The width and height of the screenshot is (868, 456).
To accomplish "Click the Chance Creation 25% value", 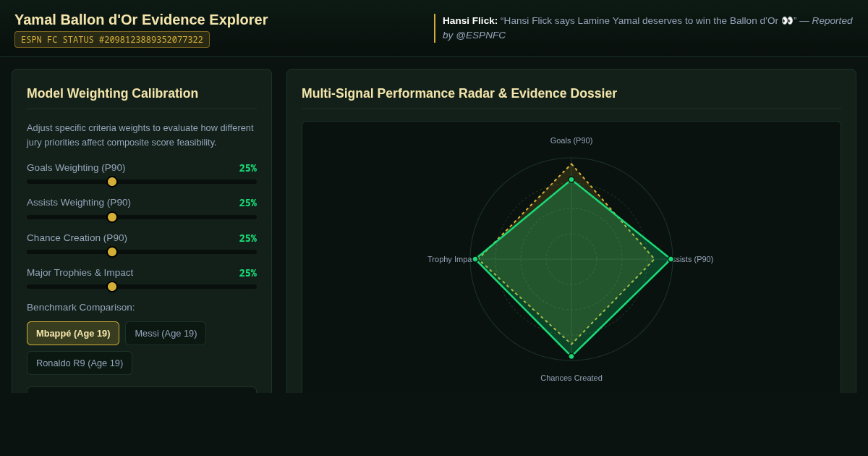I will 248,238.
